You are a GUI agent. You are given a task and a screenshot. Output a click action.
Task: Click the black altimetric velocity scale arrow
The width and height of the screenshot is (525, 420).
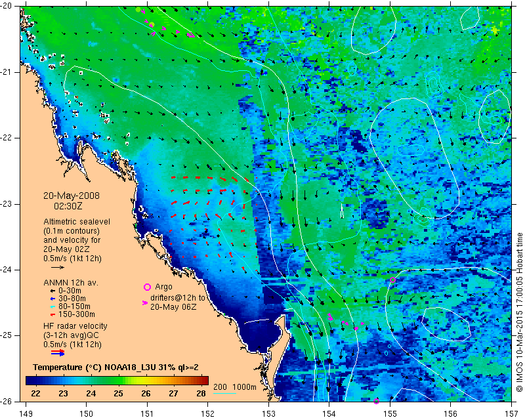click(x=58, y=267)
